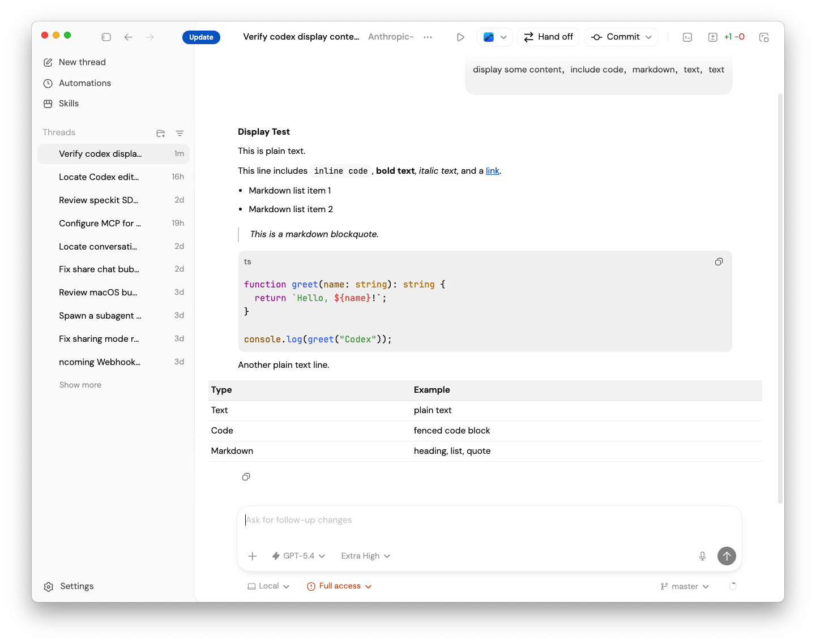This screenshot has height=644, width=816.
Task: Add an attachment with the plus icon
Action: (253, 556)
